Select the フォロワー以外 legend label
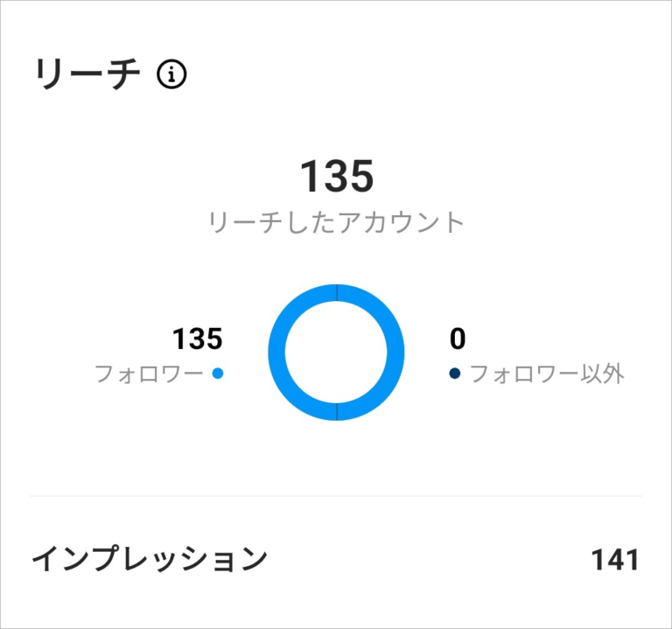 pyautogui.click(x=547, y=374)
